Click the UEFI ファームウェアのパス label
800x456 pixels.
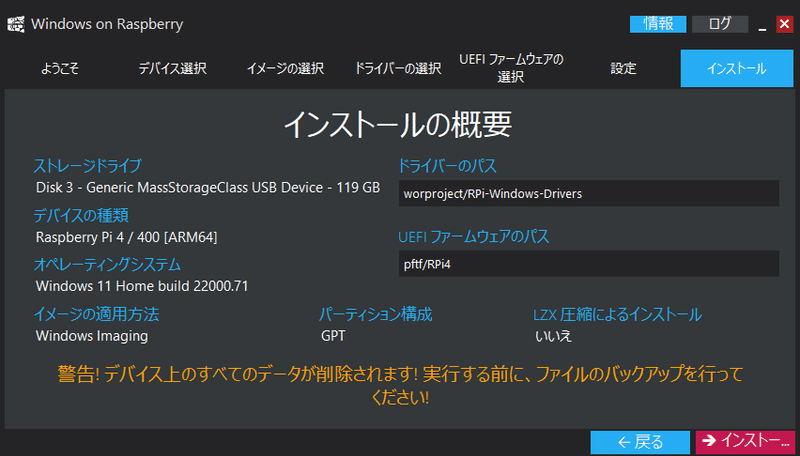[x=473, y=236]
